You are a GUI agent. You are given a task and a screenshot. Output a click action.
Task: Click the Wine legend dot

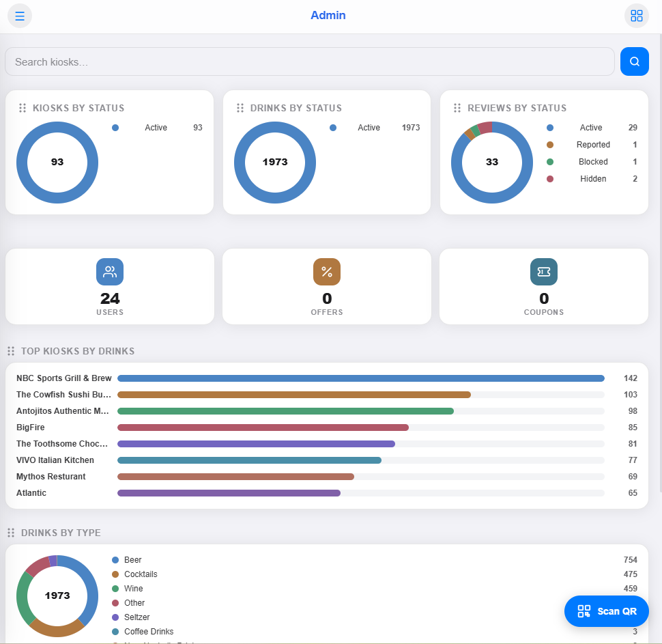tap(115, 589)
